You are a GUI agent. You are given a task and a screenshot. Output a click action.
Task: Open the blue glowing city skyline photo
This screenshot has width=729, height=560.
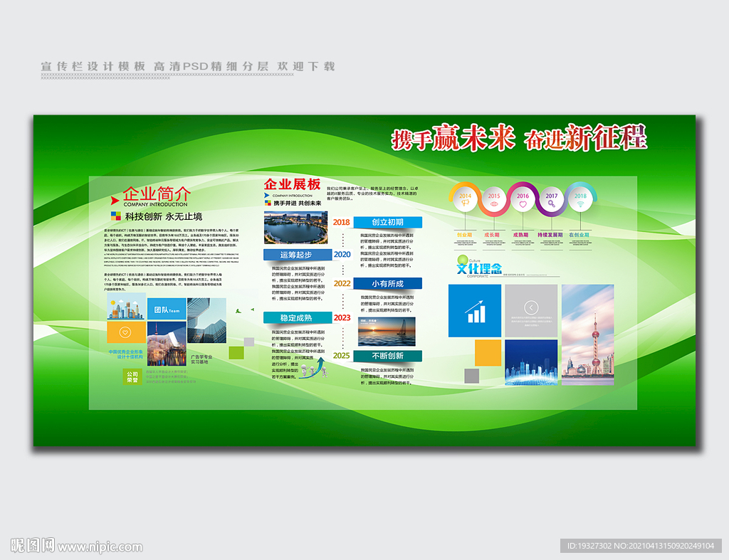[x=531, y=362]
